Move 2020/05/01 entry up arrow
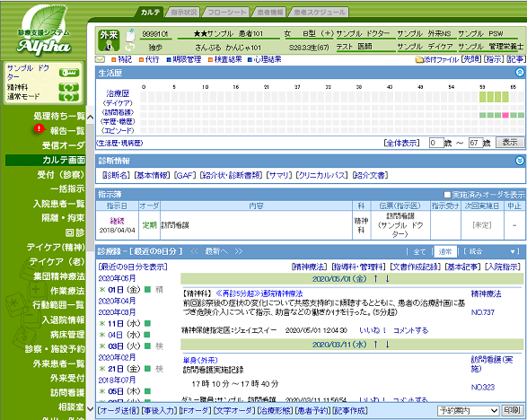The image size is (527, 420). (x=376, y=278)
